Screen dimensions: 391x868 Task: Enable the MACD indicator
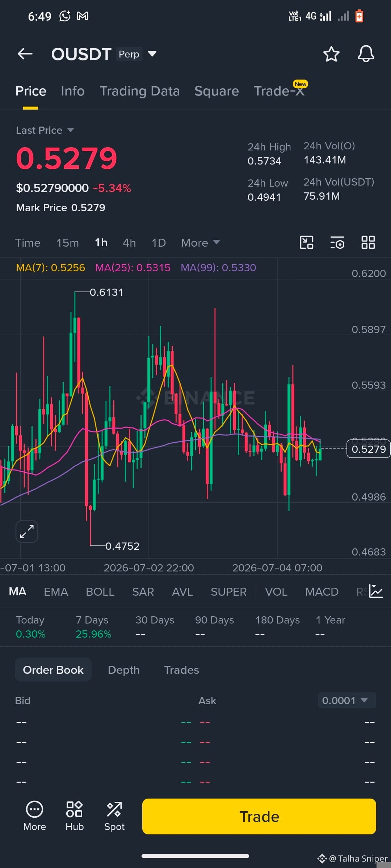322,592
